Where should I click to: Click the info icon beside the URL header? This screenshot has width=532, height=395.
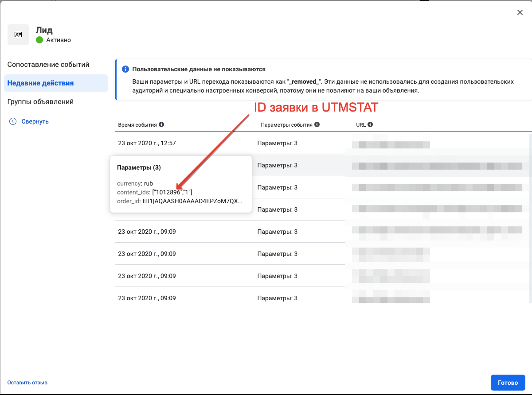coord(371,124)
